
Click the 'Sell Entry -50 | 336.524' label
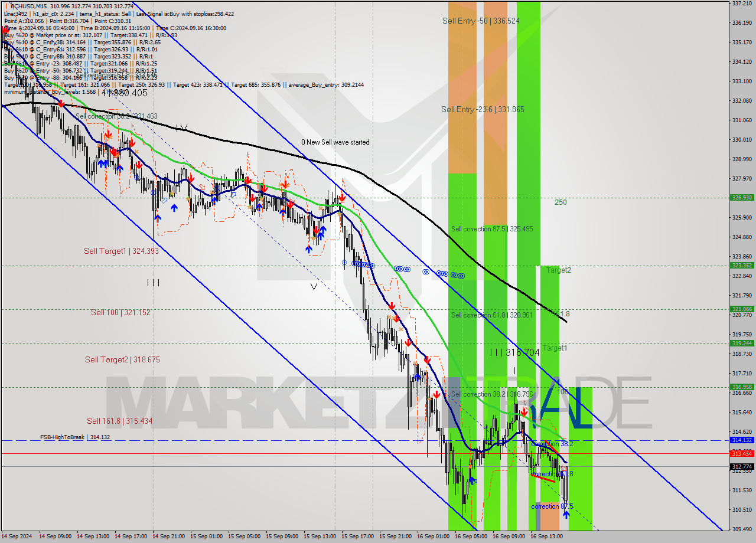pyautogui.click(x=481, y=21)
